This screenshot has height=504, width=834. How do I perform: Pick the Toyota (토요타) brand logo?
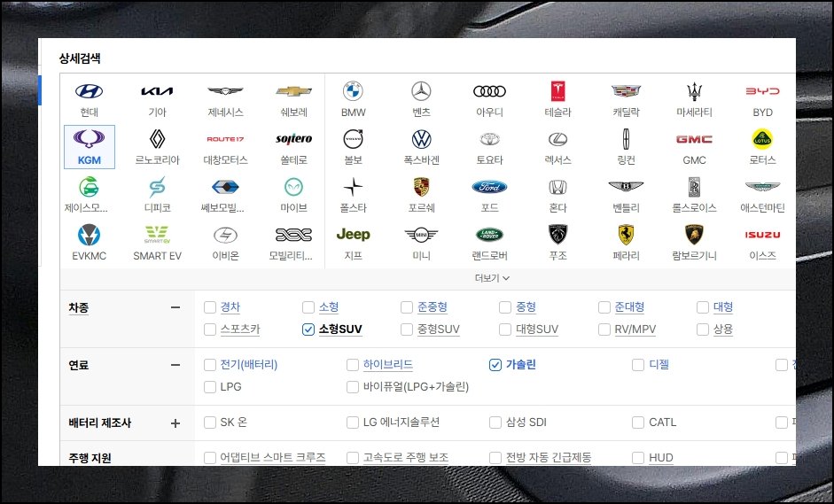tap(489, 139)
